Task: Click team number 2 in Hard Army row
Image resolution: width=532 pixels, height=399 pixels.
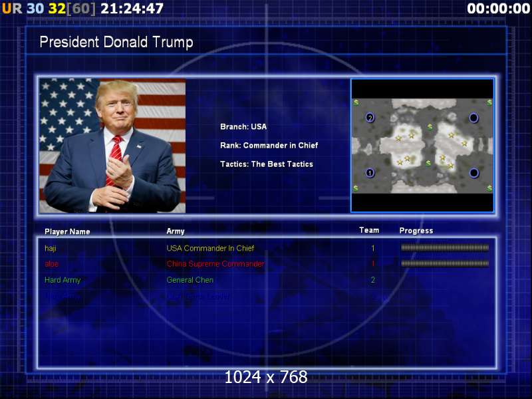Action: (373, 280)
